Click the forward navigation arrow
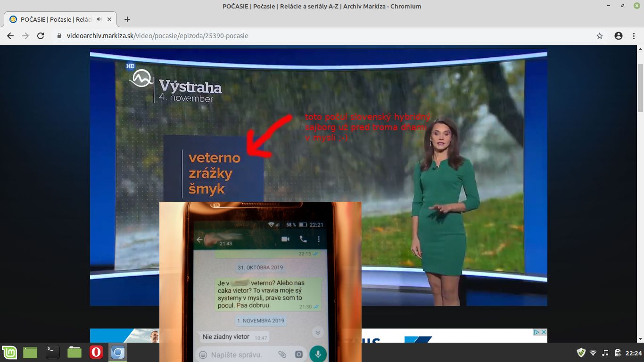Screen dimensions: 644x362 coord(25,36)
